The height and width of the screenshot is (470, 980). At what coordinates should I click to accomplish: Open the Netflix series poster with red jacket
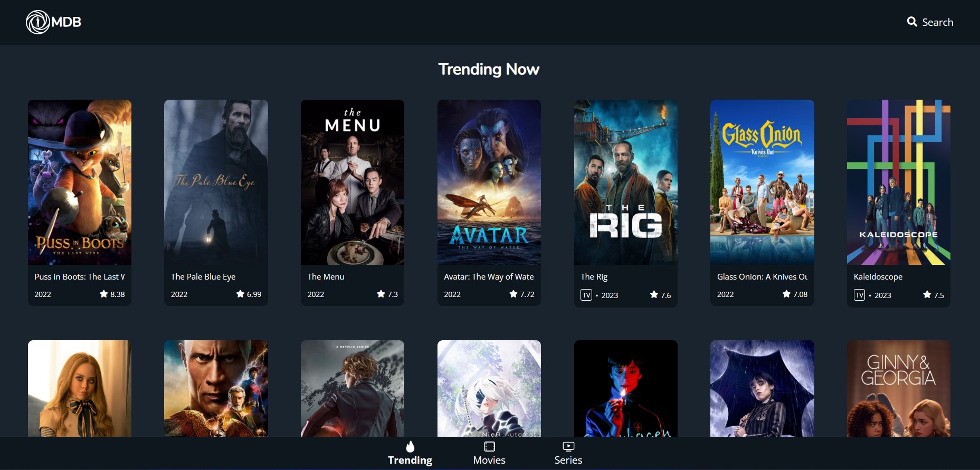click(x=353, y=388)
